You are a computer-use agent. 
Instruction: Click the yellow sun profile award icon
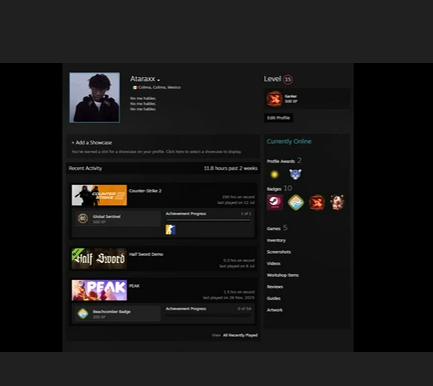pyautogui.click(x=274, y=174)
